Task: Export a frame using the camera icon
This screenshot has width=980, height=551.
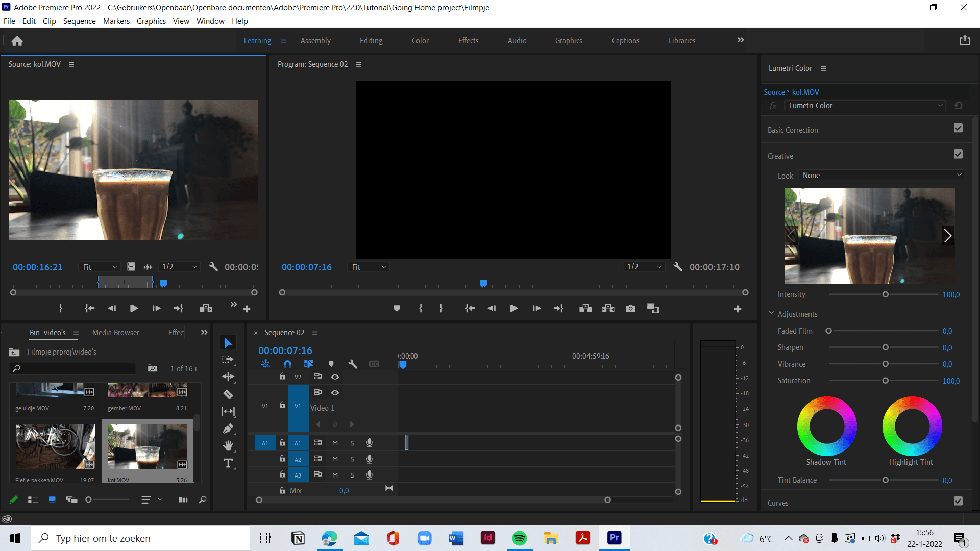Action: [x=630, y=308]
